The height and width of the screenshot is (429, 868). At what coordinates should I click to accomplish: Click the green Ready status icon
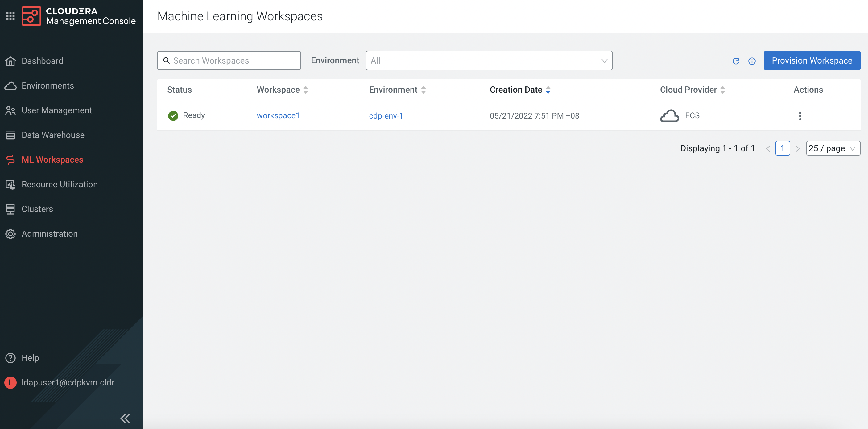point(173,116)
